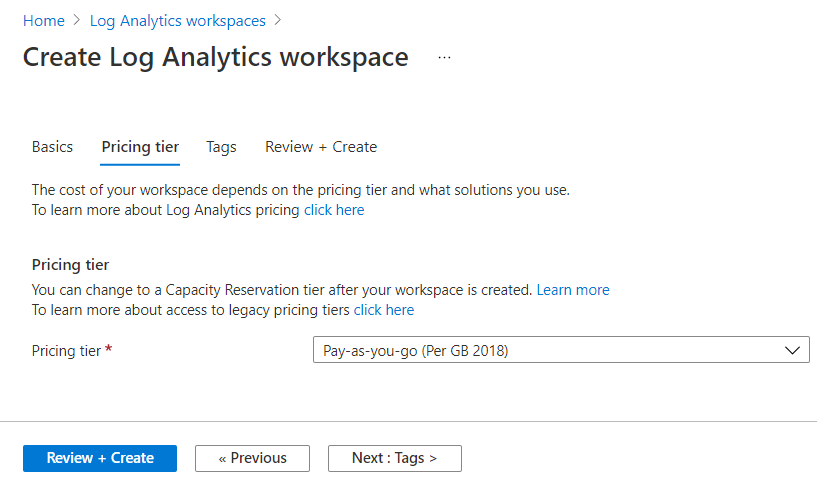The width and height of the screenshot is (817, 493).
Task: Go to the Tags tab
Action: pyautogui.click(x=221, y=147)
